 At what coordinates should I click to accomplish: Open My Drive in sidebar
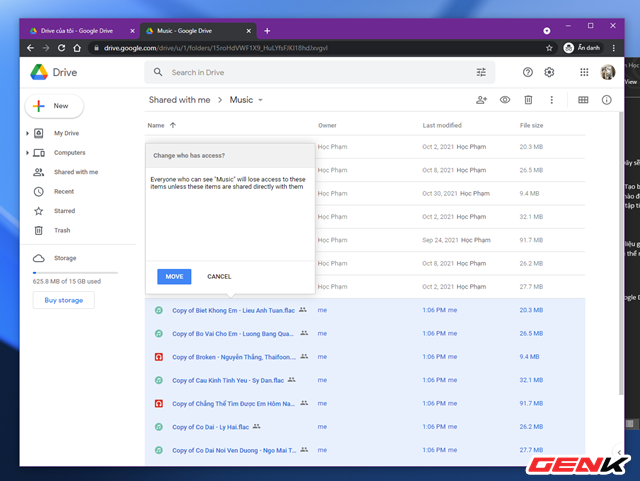tap(66, 133)
